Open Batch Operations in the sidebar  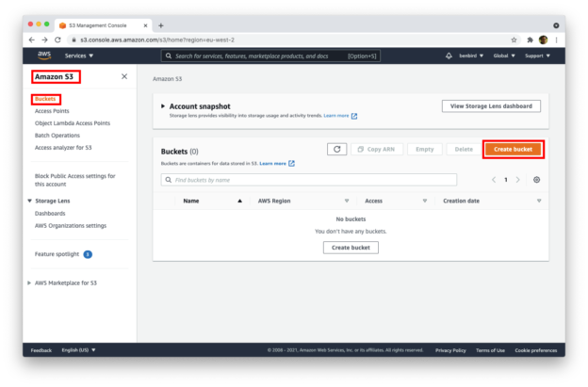click(x=57, y=136)
